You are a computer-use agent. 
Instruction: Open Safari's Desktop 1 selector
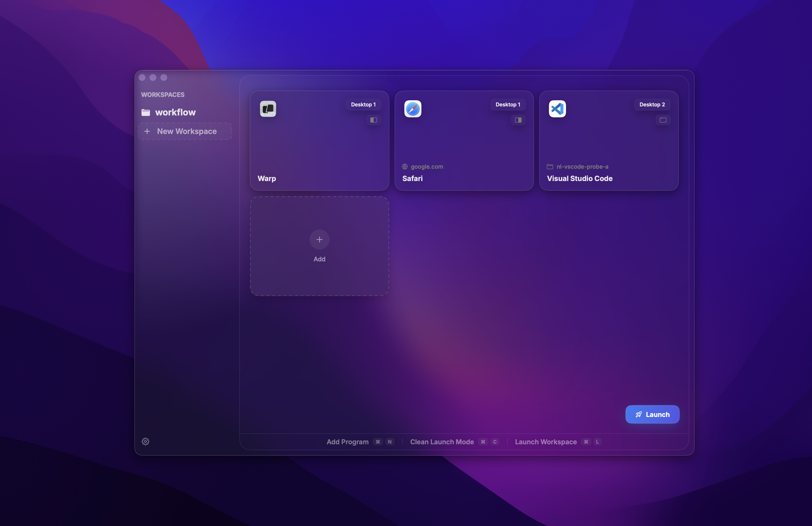pos(508,105)
